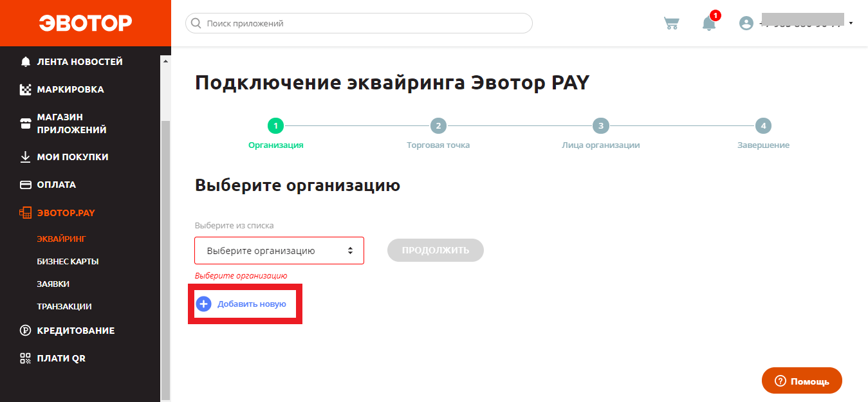Select Транзакции submenu item
This screenshot has width=868, height=402.
[64, 307]
